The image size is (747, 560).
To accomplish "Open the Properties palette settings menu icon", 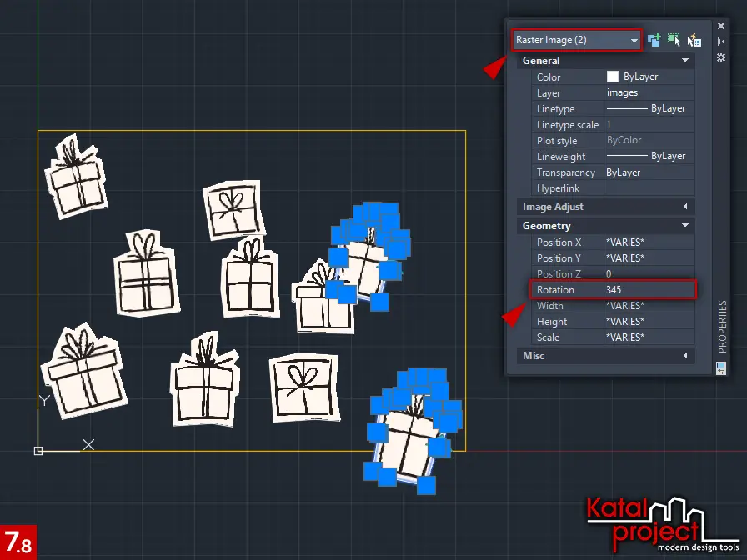I will point(721,57).
